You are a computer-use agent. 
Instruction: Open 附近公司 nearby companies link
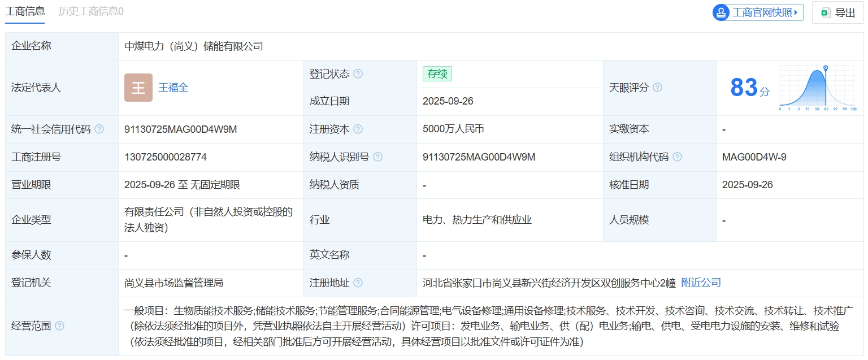[701, 283]
